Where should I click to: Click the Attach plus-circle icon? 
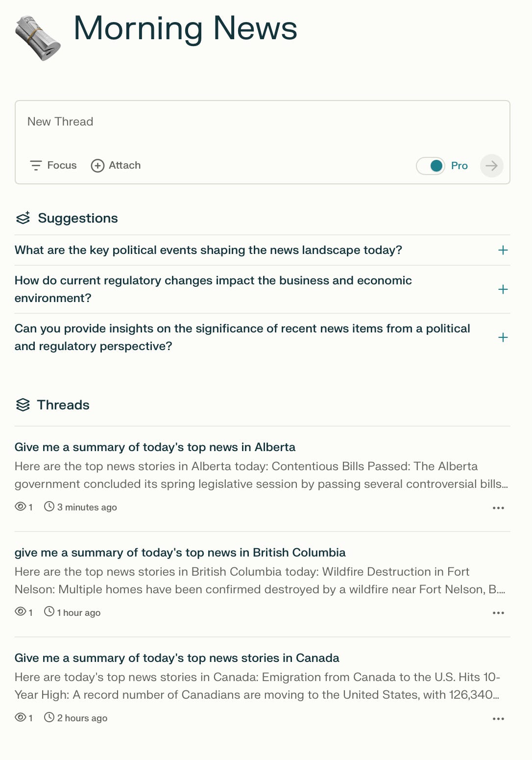point(97,166)
